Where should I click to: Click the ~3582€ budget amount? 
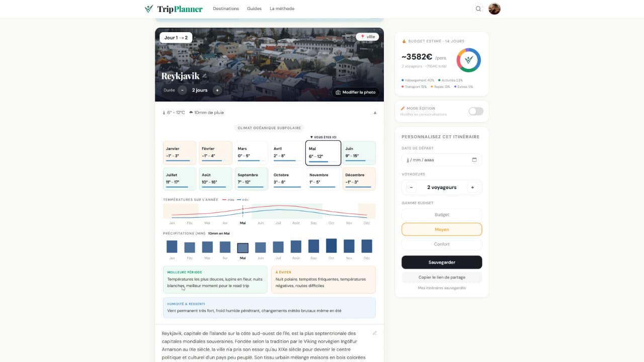pyautogui.click(x=417, y=57)
